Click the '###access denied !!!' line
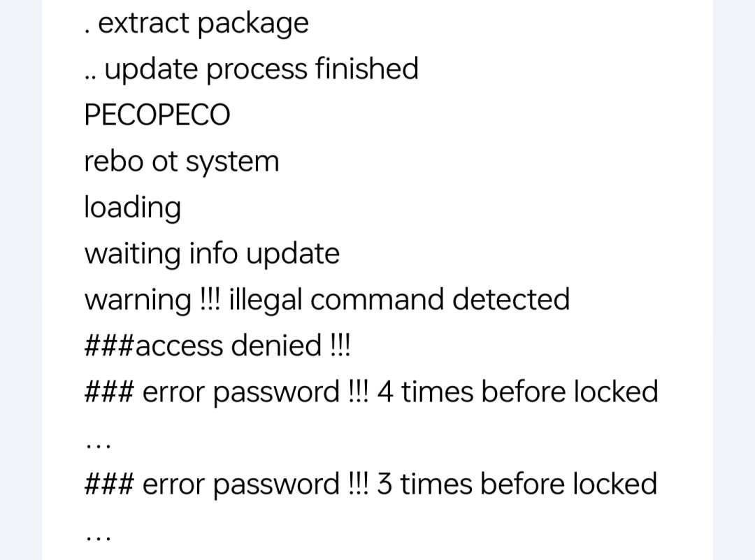This screenshot has height=560, width=755. point(217,345)
